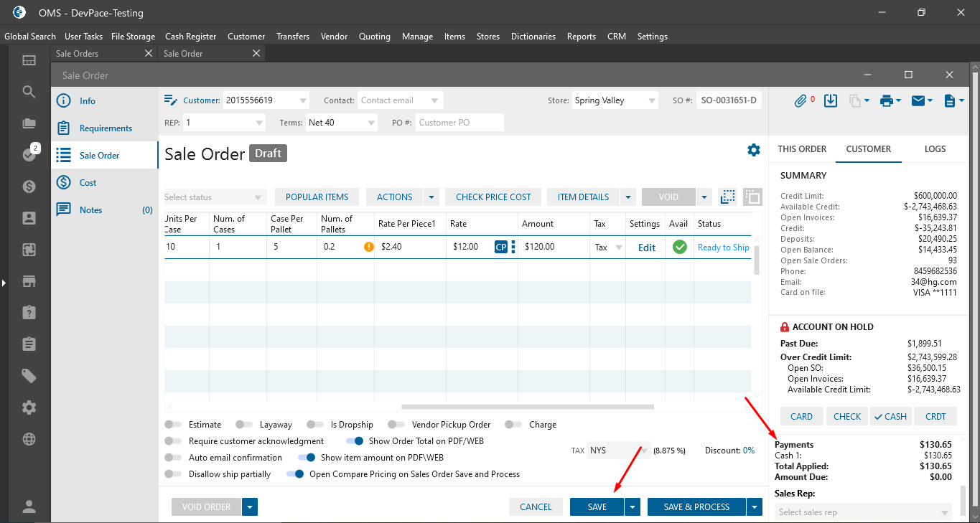Open the Terms dropdown showing Net 40
Viewport: 980px width, 523px height.
pyautogui.click(x=342, y=123)
